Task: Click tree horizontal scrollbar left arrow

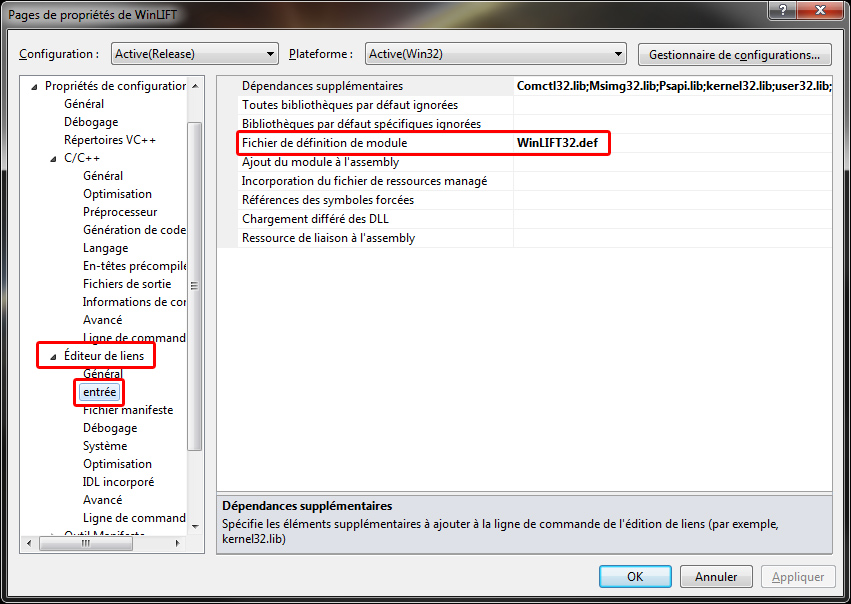Action: pyautogui.click(x=29, y=543)
